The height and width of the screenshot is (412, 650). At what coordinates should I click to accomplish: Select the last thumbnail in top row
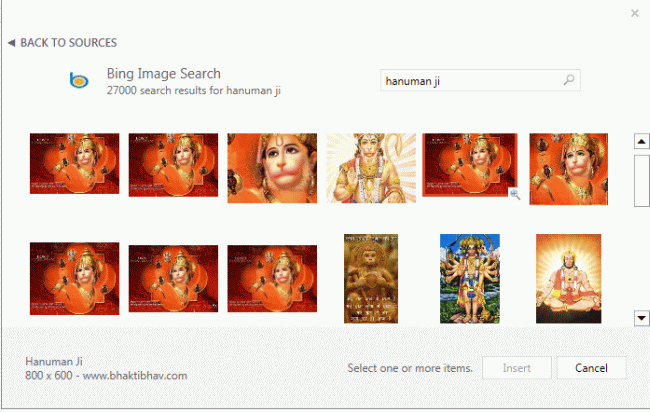pos(568,169)
